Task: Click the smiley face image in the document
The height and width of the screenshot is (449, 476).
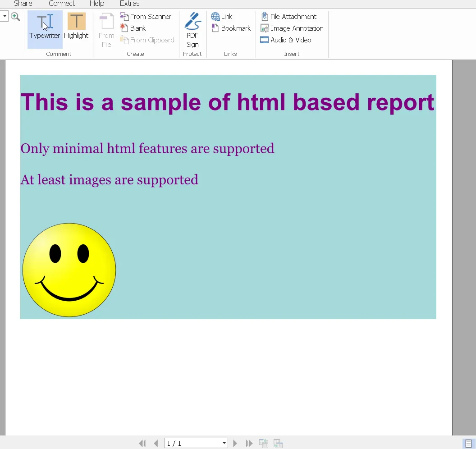Action: point(69,270)
